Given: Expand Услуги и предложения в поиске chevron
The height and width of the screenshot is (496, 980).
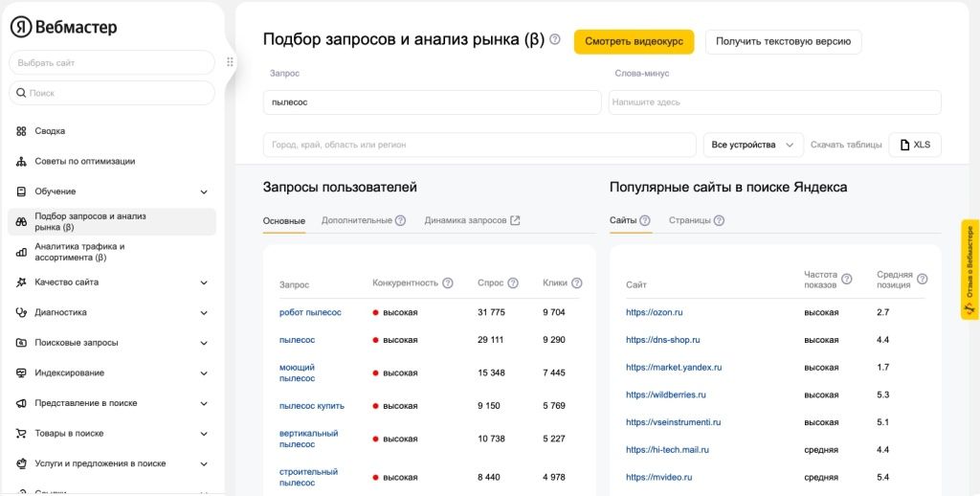Looking at the screenshot, I should click(204, 464).
